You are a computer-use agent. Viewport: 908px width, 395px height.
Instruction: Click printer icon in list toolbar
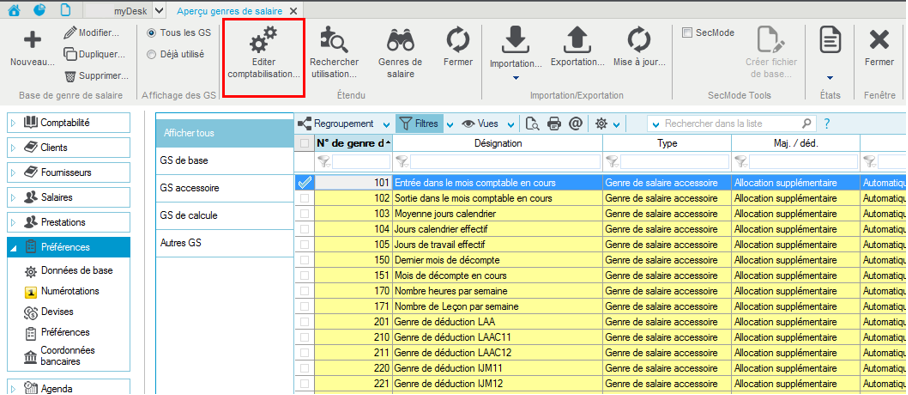[554, 123]
